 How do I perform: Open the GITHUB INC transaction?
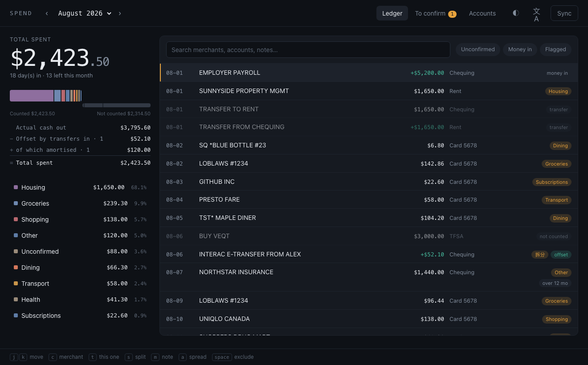[369, 182]
